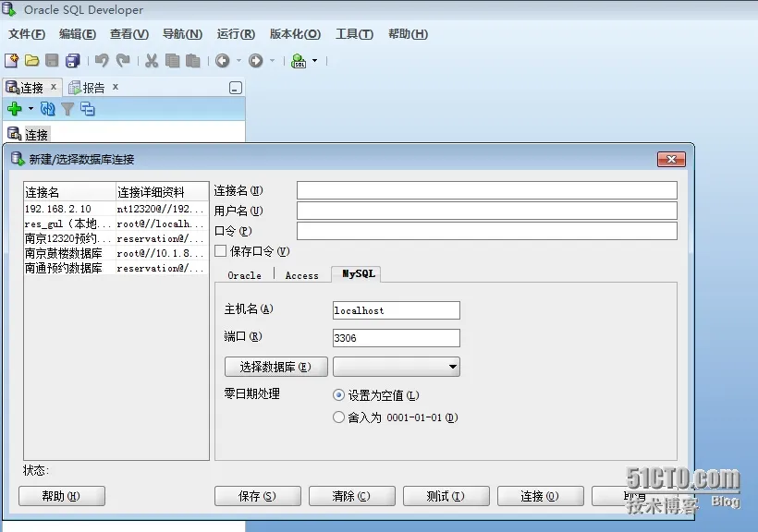This screenshot has height=532, width=758.
Task: Click the Cut scissors icon
Action: coord(152,60)
